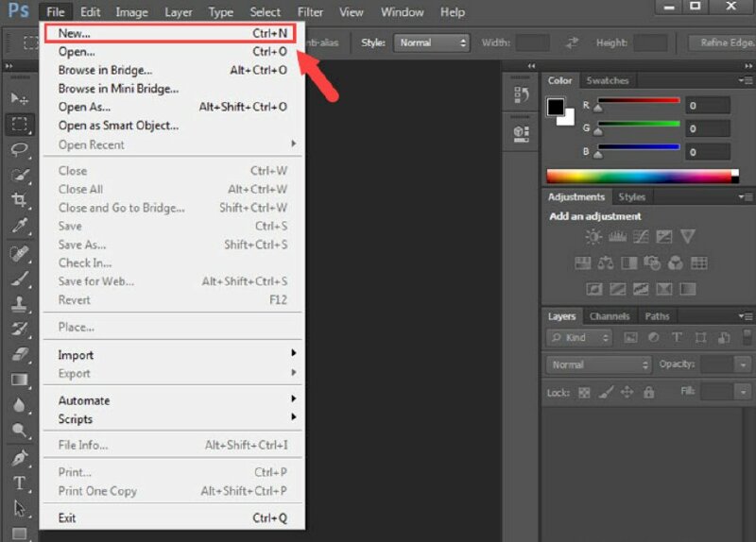Expand the Scripts submenu

coord(173,419)
